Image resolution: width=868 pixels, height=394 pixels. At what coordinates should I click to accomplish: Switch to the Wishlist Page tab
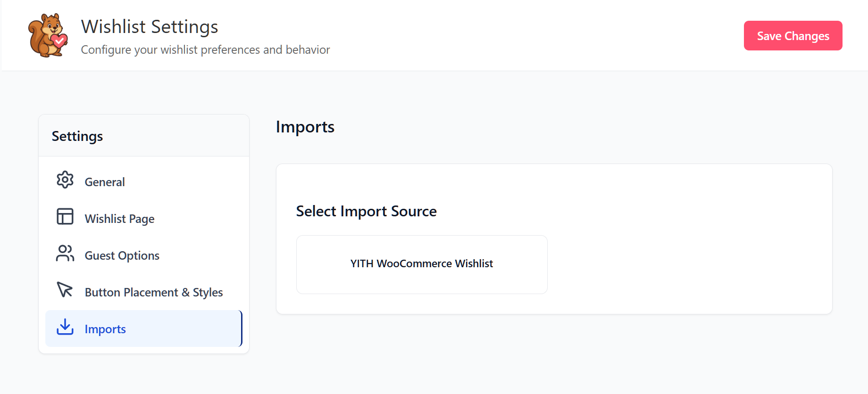[x=119, y=219]
